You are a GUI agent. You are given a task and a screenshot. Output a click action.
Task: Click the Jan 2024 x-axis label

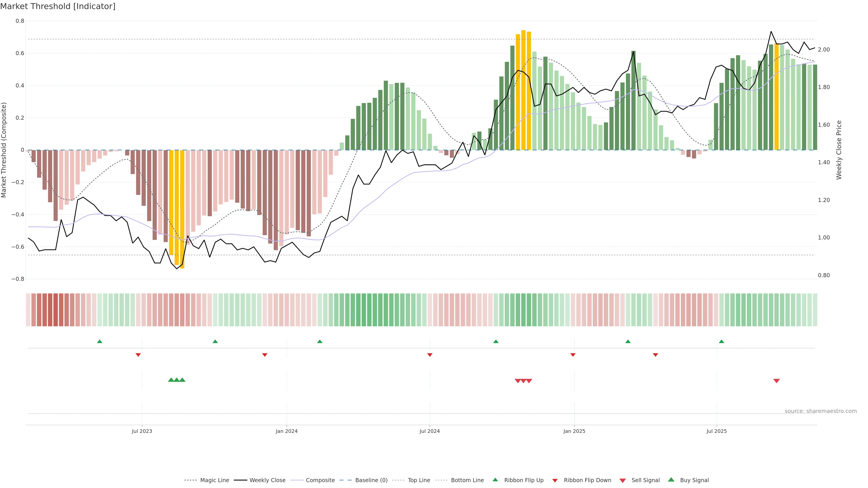coord(286,431)
